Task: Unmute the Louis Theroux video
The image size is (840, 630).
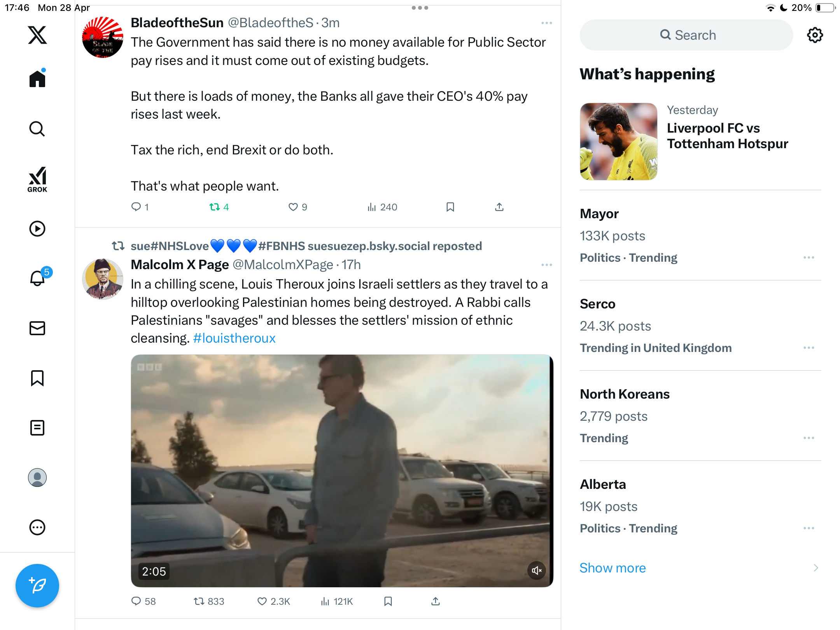Action: pyautogui.click(x=537, y=570)
